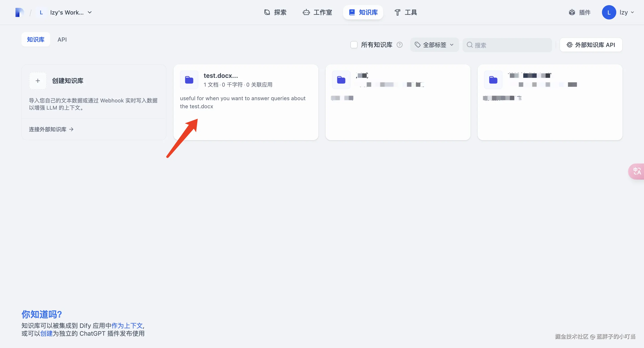Click the floating translate icon

(x=637, y=172)
